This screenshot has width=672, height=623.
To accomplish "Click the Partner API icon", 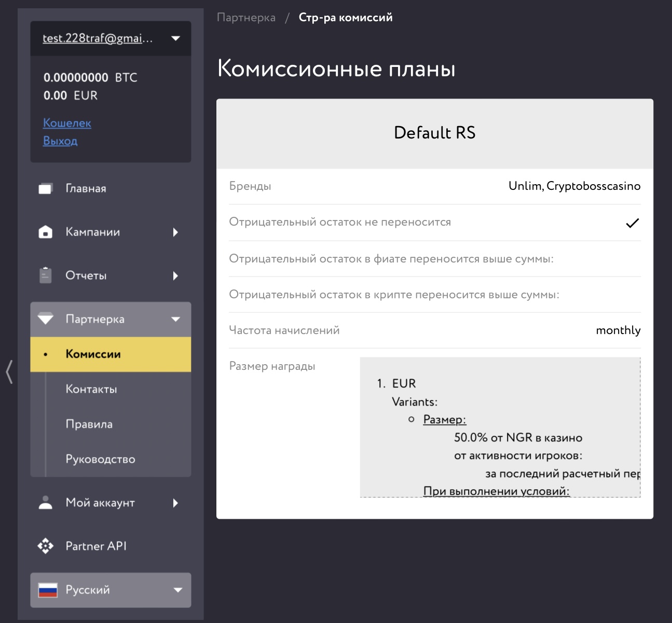I will tap(46, 546).
